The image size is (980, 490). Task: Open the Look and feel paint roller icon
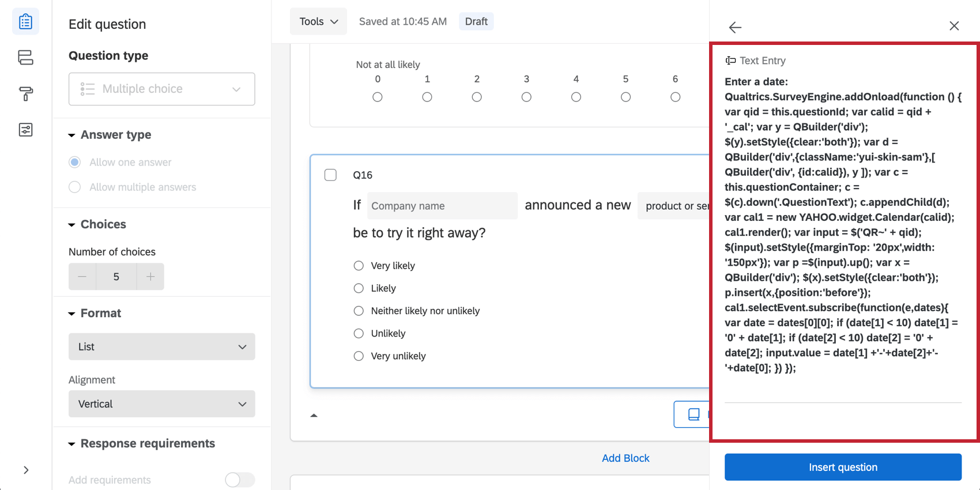(25, 93)
